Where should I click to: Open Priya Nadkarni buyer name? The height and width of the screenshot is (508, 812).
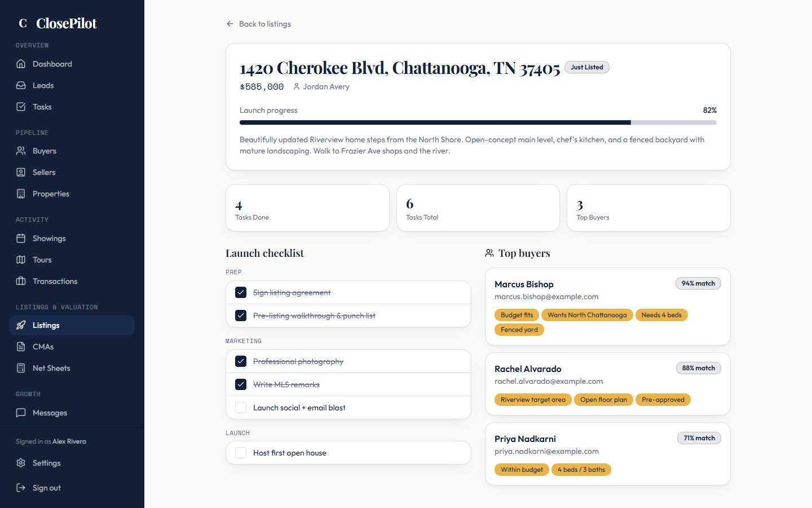point(525,439)
